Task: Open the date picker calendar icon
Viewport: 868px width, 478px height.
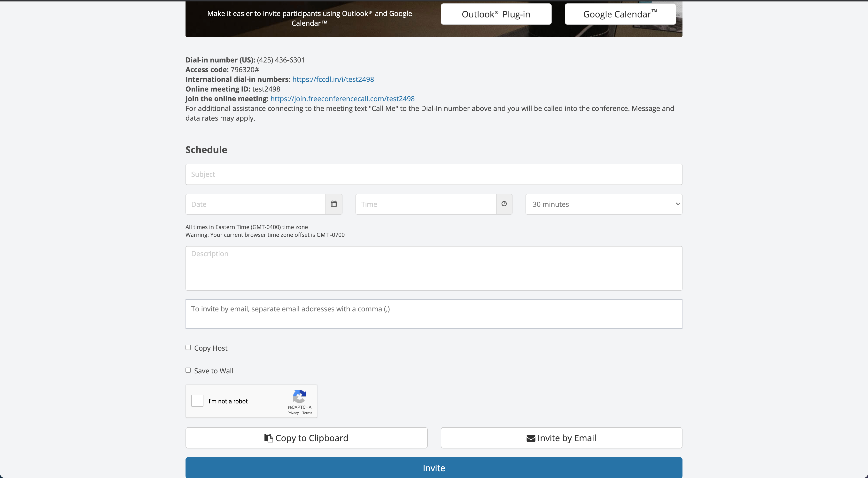Action: tap(333, 204)
